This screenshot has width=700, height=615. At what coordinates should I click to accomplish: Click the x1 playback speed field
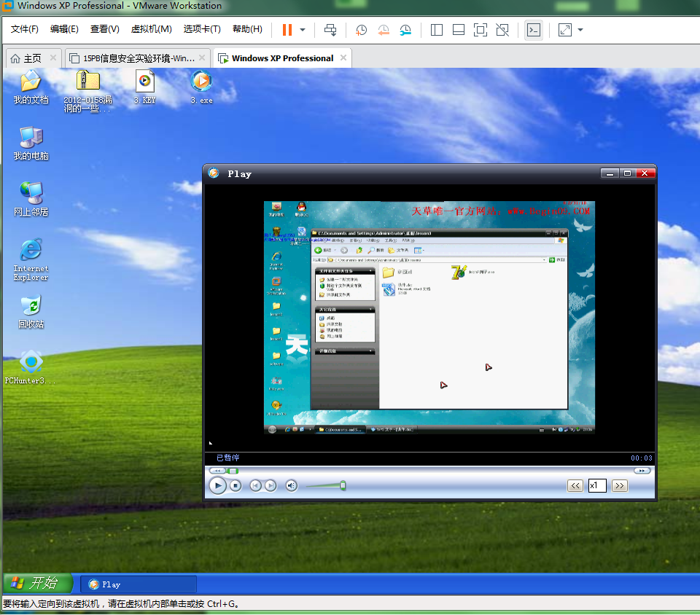pos(597,486)
